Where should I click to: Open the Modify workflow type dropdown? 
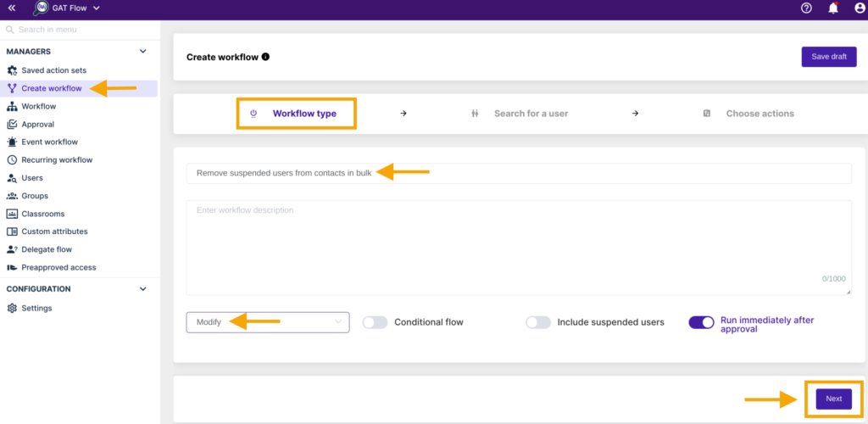point(267,322)
